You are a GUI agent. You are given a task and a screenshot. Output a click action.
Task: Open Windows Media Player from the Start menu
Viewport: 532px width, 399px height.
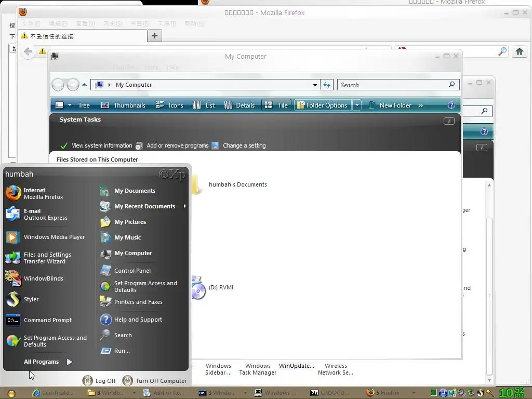click(46, 237)
